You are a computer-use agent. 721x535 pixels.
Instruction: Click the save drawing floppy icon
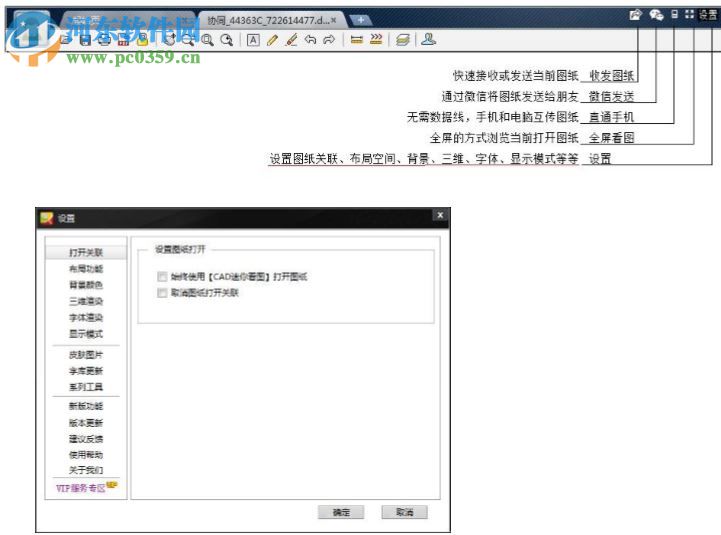85,40
